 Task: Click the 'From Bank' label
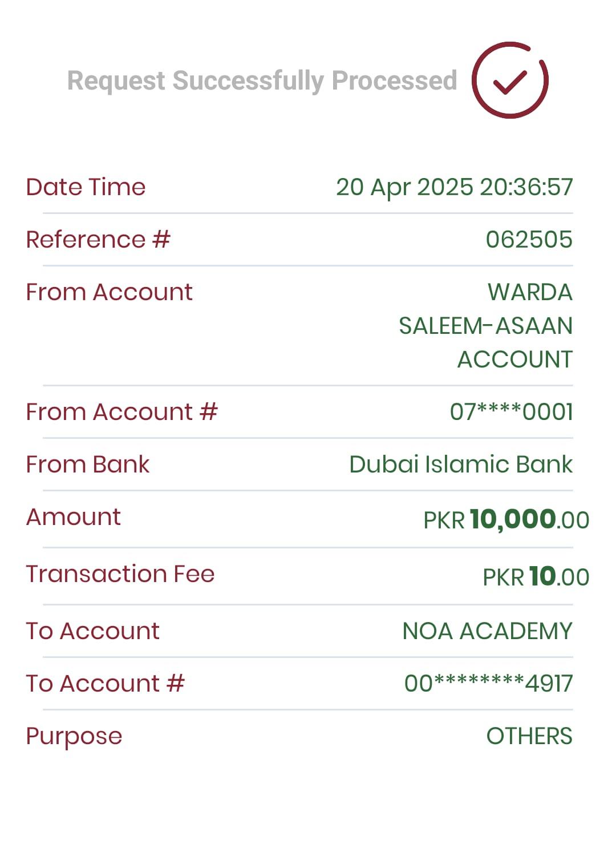tap(87, 465)
